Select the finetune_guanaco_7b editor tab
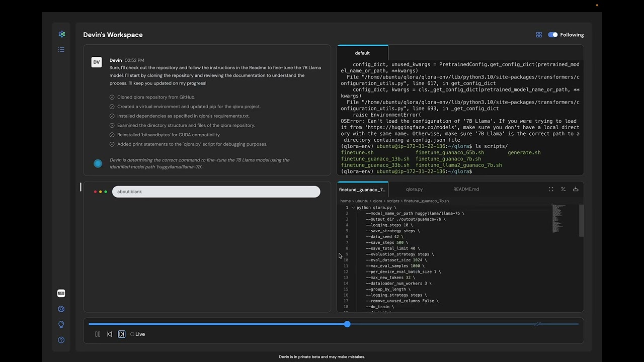The width and height of the screenshot is (644, 362). pos(362,190)
